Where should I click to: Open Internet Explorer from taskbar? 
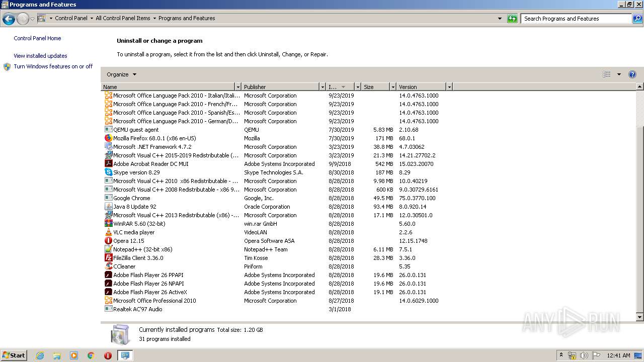[x=40, y=355]
